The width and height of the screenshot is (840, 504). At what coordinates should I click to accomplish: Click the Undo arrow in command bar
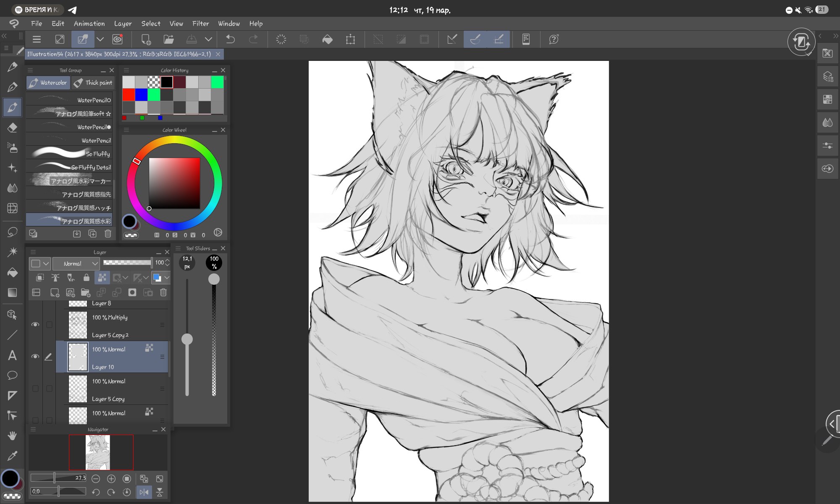[x=230, y=39]
